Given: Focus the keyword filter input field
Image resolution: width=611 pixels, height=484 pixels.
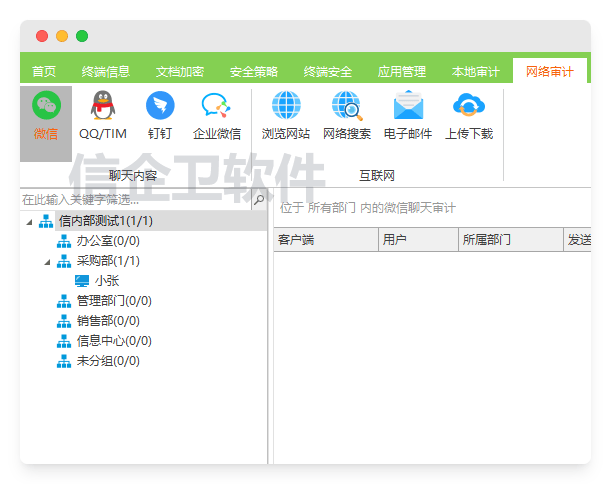Looking at the screenshot, I should (135, 200).
